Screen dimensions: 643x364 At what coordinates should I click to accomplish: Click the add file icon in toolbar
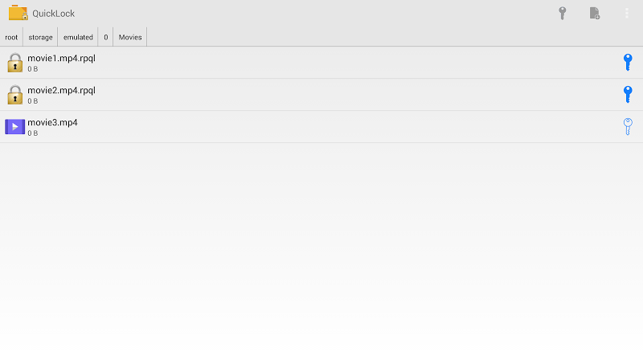click(595, 13)
